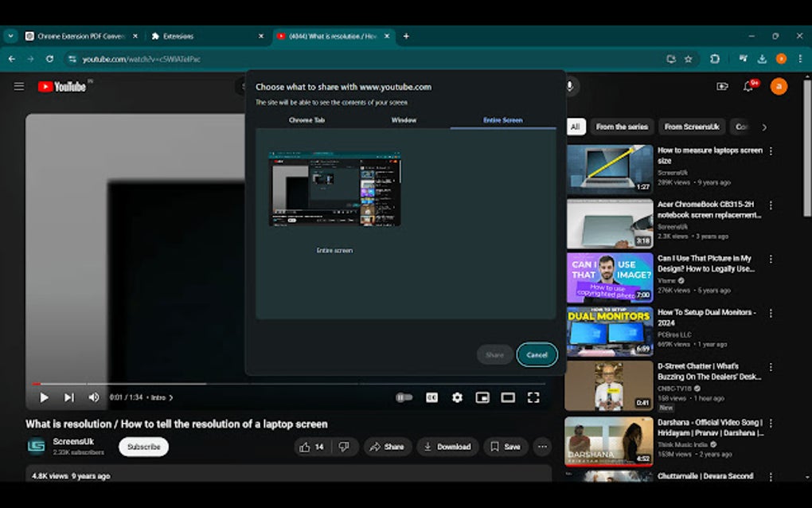The height and width of the screenshot is (508, 812).
Task: Activate miniplayer mode
Action: pyautogui.click(x=482, y=397)
